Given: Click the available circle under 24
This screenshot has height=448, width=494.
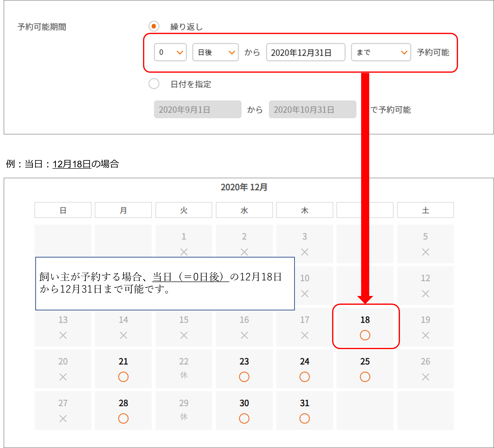Looking at the screenshot, I should pyautogui.click(x=305, y=377).
